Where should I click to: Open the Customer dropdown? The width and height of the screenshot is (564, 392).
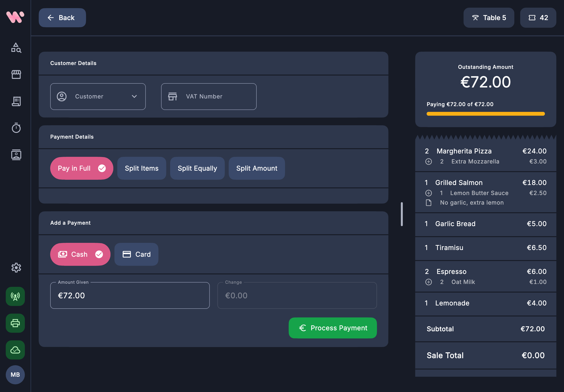point(98,96)
